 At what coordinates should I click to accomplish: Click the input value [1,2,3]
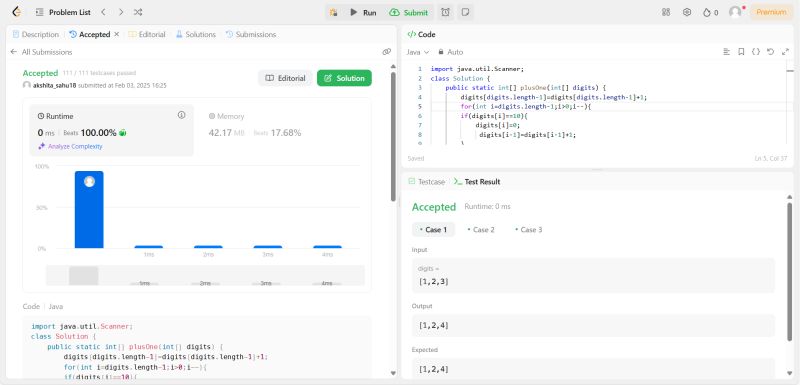click(x=434, y=281)
